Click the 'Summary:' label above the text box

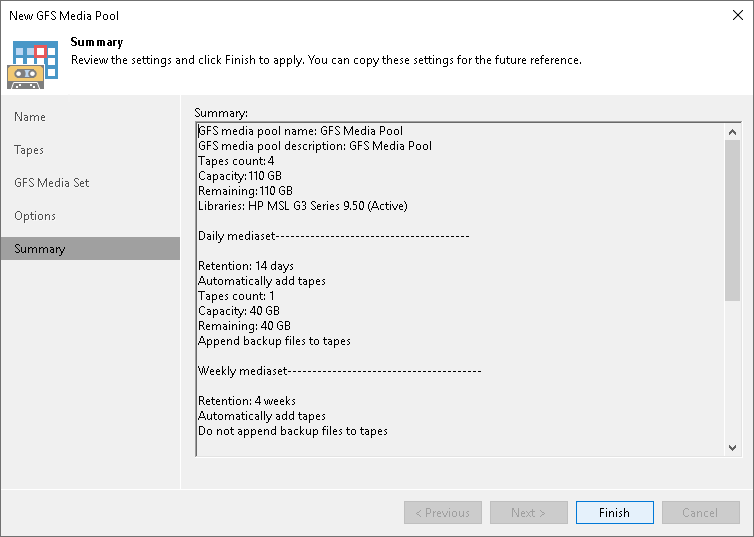click(221, 113)
